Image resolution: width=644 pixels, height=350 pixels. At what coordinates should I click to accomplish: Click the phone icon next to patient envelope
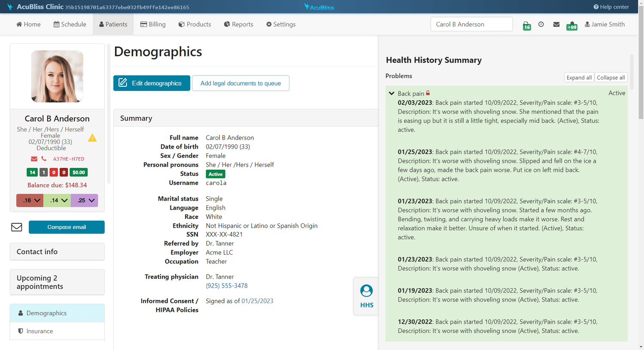pyautogui.click(x=43, y=158)
